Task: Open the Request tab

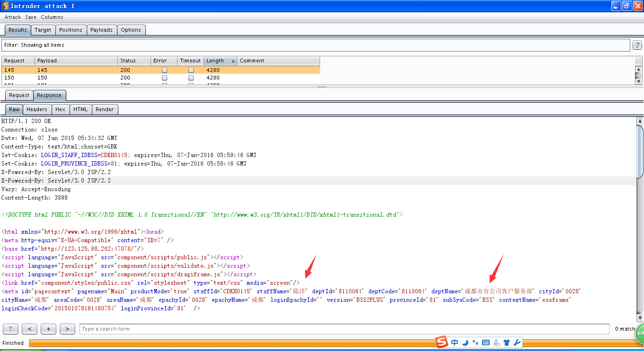Action: click(x=19, y=95)
